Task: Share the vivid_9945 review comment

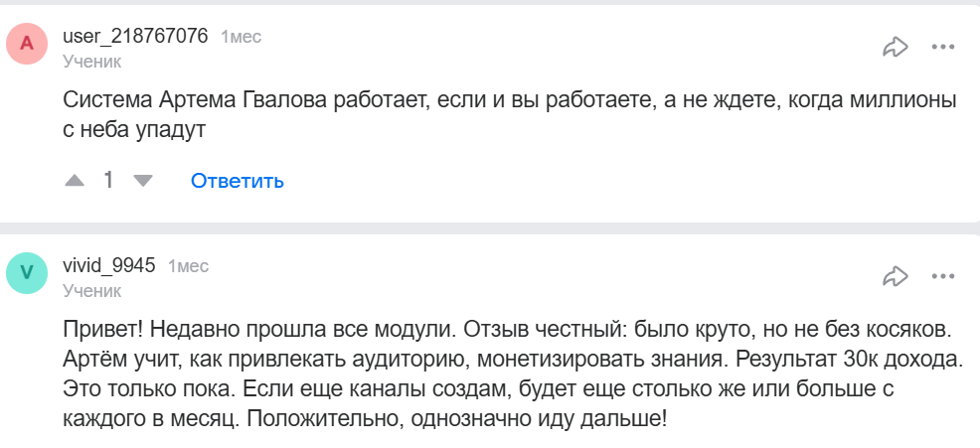Action: point(896,275)
